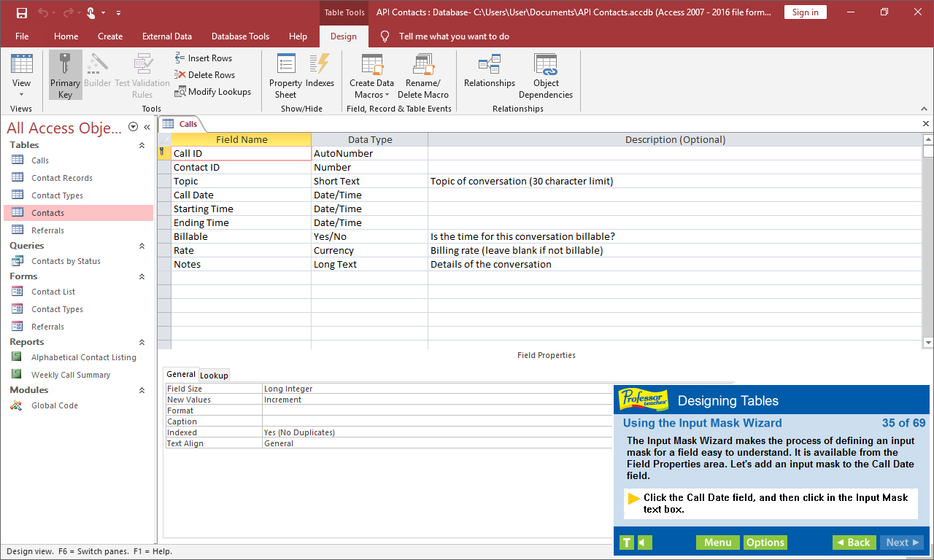The height and width of the screenshot is (560, 934).
Task: Open the Property Sheet
Action: pos(285,74)
